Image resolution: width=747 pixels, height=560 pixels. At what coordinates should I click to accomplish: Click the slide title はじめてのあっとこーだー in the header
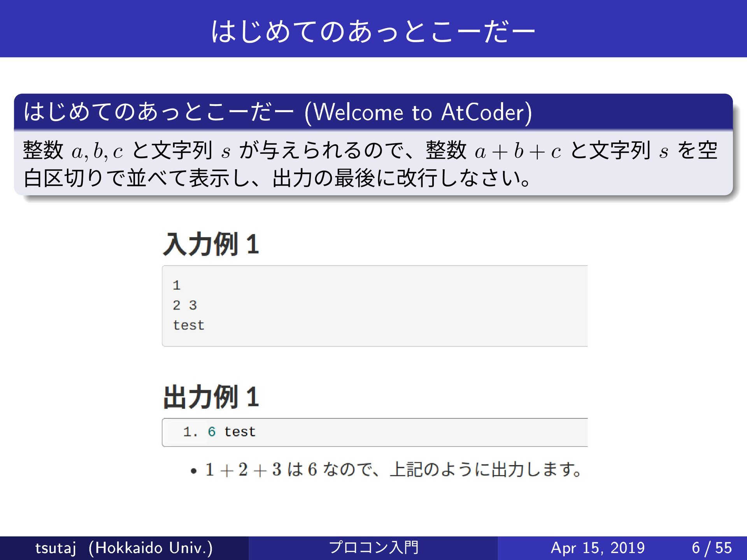coord(373,31)
